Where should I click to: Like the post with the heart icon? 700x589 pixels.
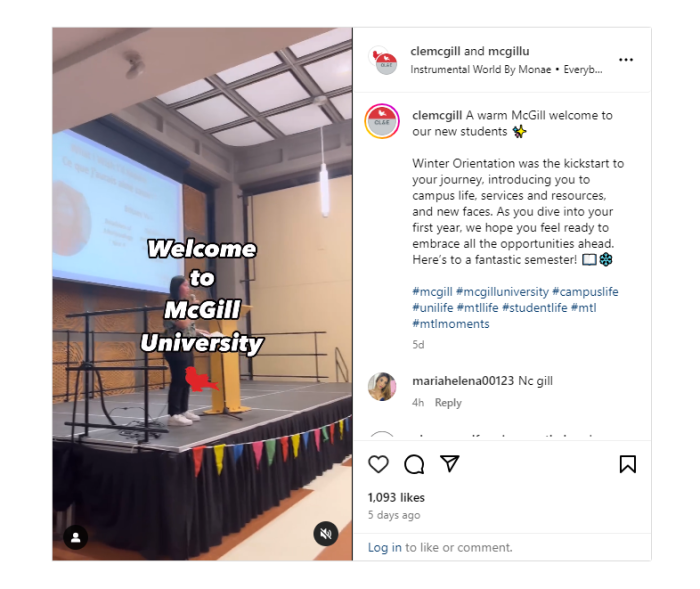[x=378, y=464]
